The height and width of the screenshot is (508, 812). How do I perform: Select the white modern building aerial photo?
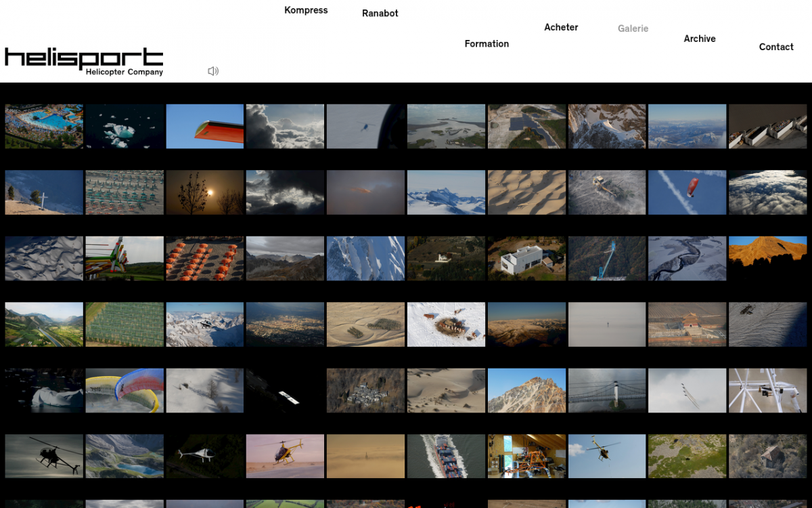pyautogui.click(x=526, y=258)
